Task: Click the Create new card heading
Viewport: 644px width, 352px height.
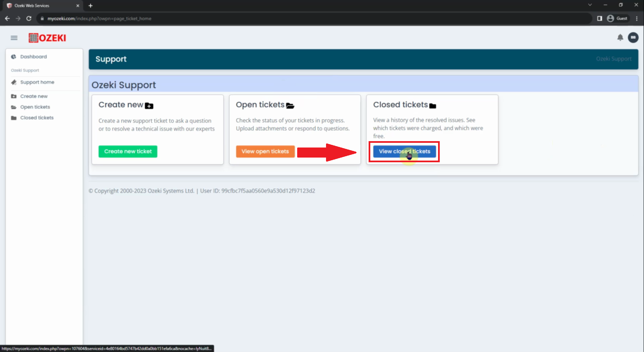Action: tap(121, 105)
